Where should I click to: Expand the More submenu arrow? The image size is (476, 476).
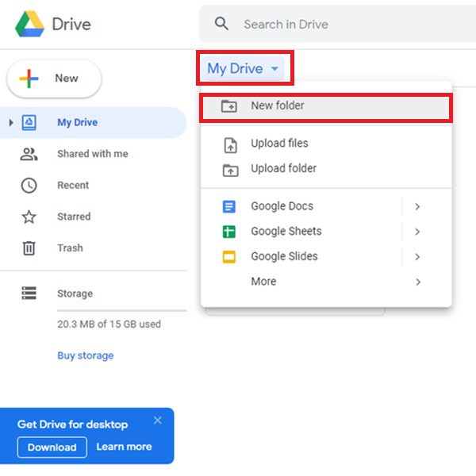click(418, 282)
